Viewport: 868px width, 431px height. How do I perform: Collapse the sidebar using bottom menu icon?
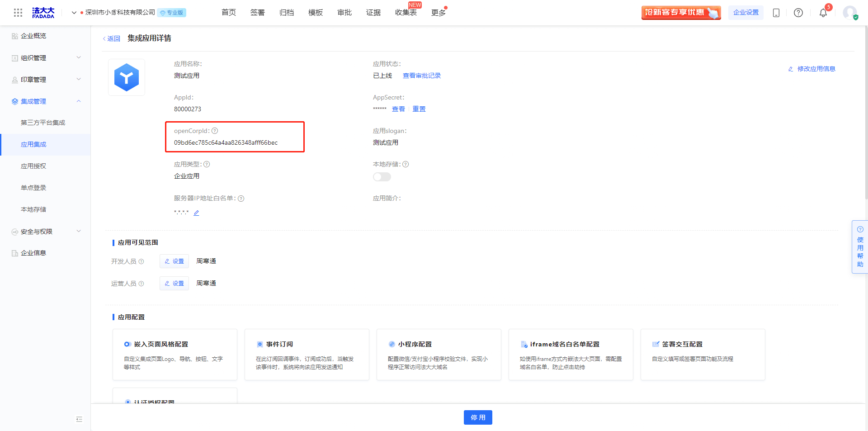tap(79, 419)
